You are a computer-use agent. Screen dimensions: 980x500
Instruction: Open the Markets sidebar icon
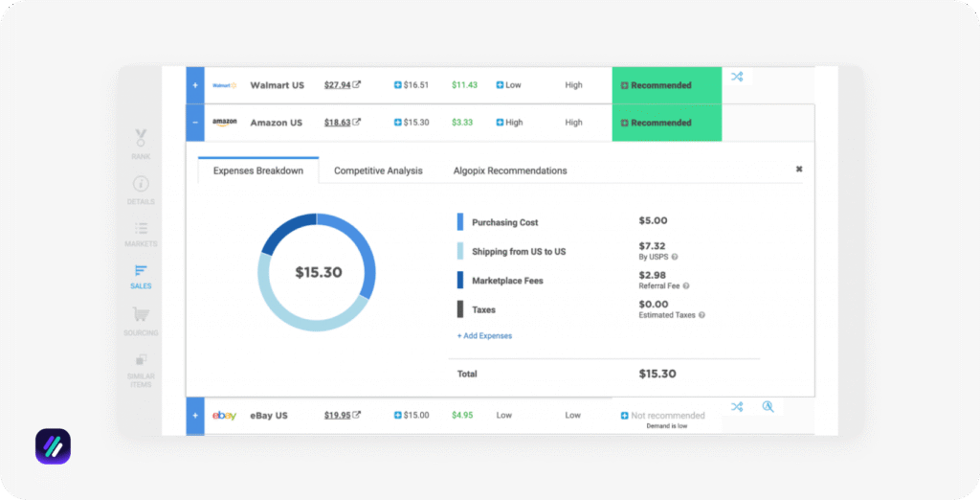pyautogui.click(x=141, y=229)
